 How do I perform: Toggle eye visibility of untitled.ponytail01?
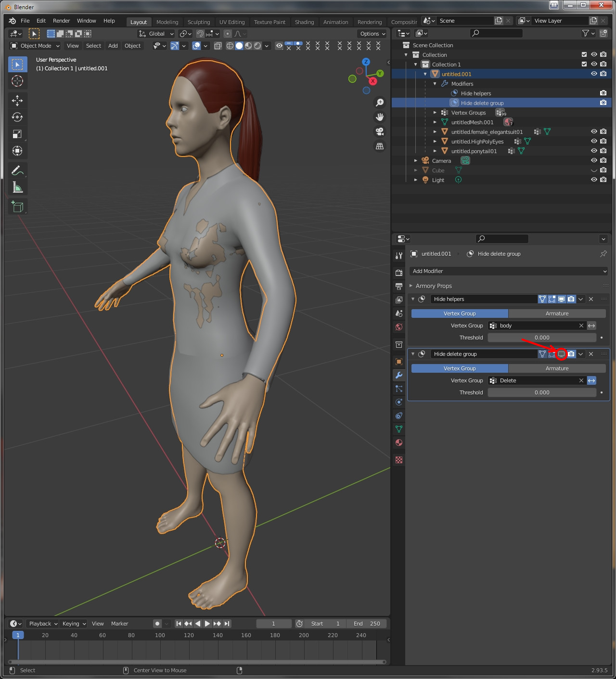[x=594, y=151]
